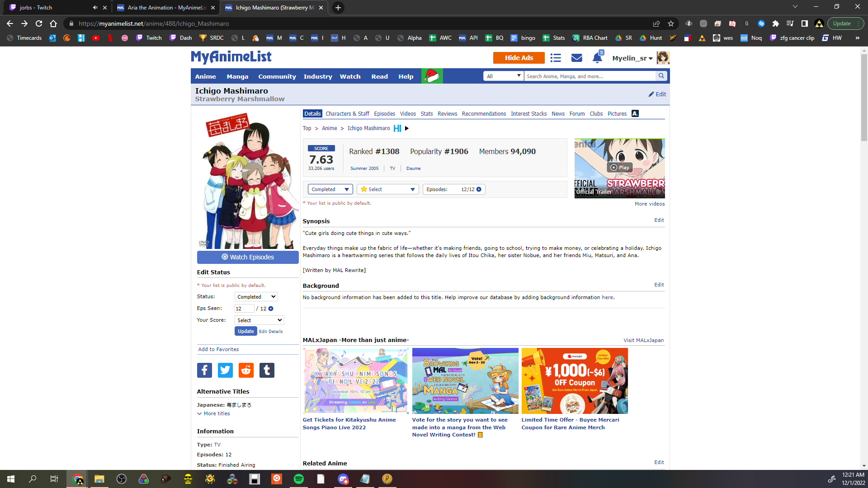This screenshot has width=868, height=488.
Task: Share on Twitter icon
Action: [225, 370]
